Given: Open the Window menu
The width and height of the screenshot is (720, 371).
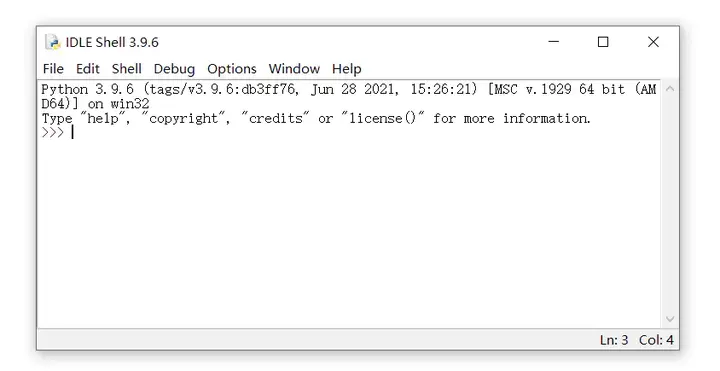Looking at the screenshot, I should coord(294,69).
